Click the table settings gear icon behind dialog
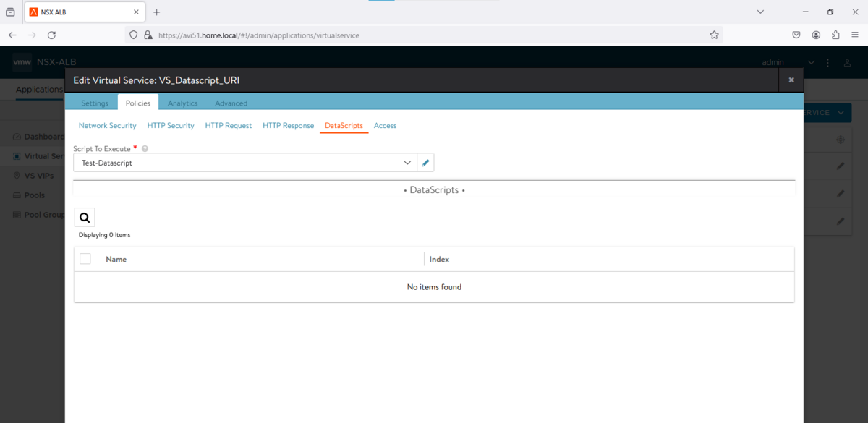The width and height of the screenshot is (868, 423). pyautogui.click(x=841, y=140)
